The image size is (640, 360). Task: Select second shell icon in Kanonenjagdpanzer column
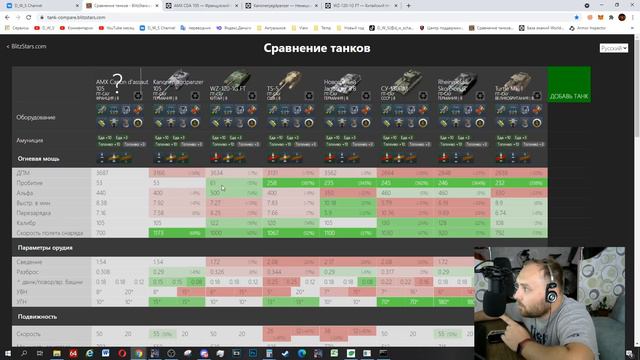pos(171,158)
